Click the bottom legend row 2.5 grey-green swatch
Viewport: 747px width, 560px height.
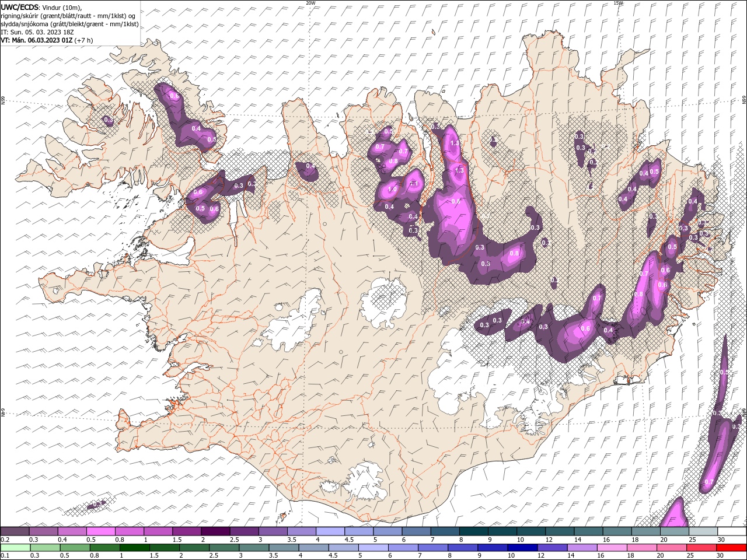coord(225,548)
